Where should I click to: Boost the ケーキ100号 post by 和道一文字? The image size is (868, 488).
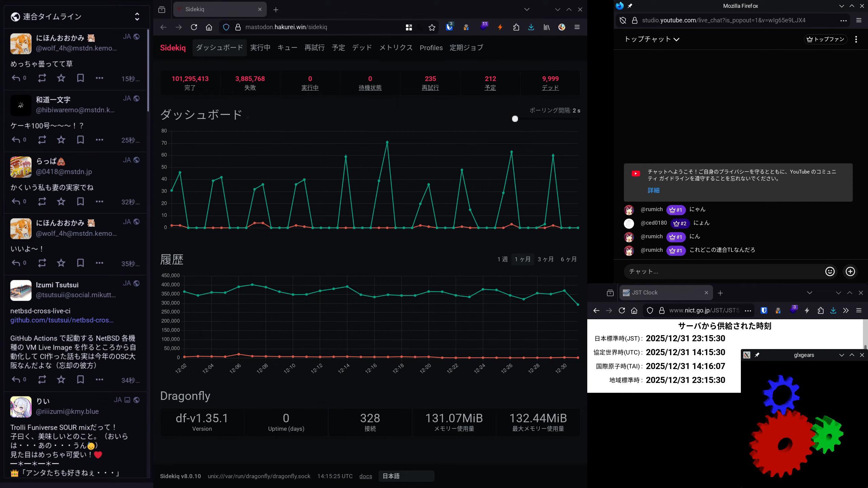coord(42,140)
